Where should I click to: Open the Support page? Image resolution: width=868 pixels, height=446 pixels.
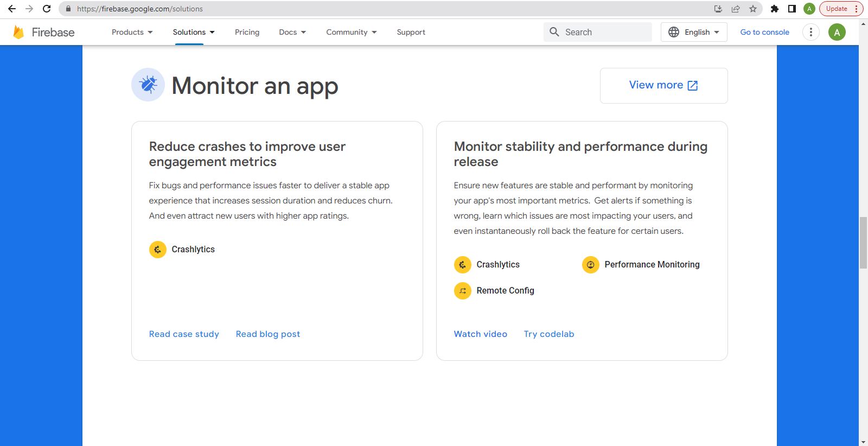[x=411, y=32]
